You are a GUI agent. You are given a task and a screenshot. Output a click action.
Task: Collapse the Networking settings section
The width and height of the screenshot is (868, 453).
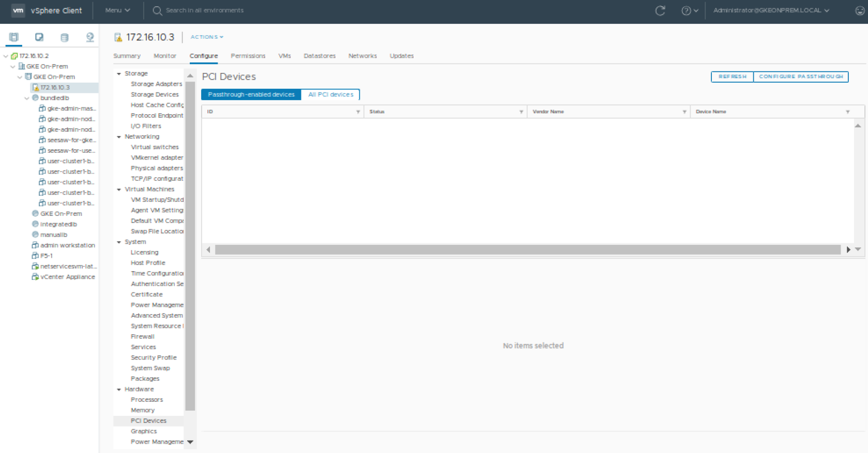click(x=119, y=137)
